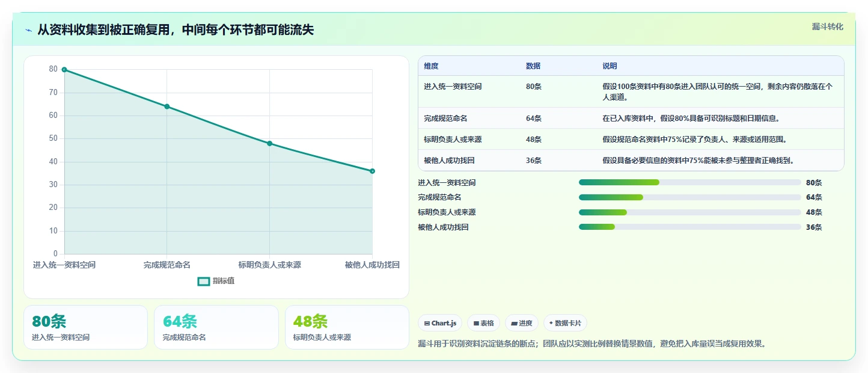
Task: Click the 被他人成功找回 progress bar
Action: [690, 227]
